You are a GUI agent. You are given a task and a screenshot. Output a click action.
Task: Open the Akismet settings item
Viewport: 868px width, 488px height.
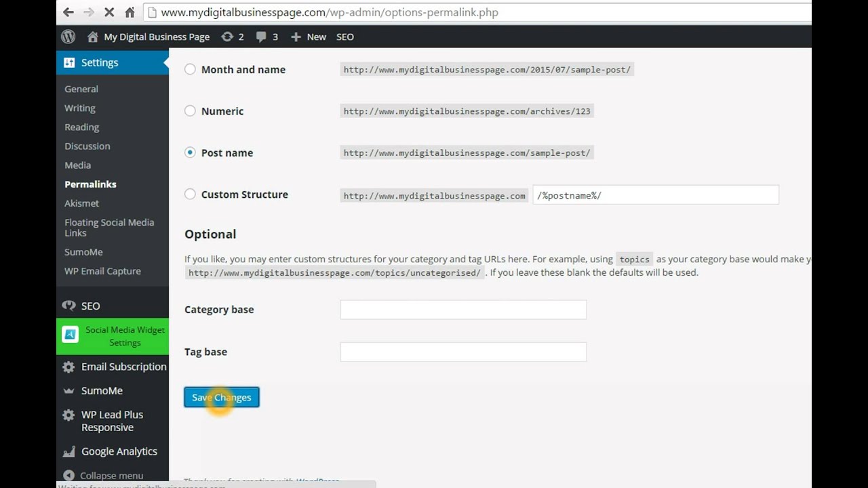tap(82, 203)
